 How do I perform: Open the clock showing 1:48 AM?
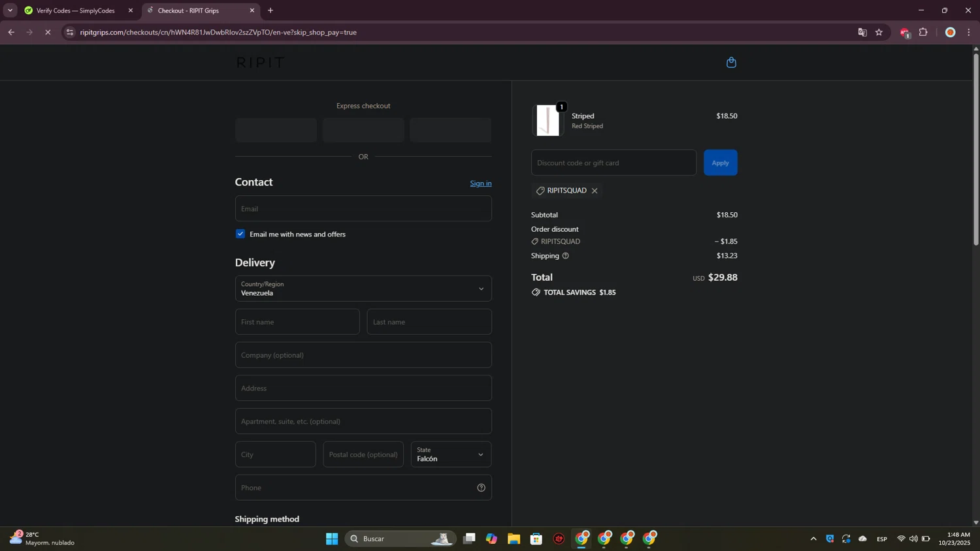point(955,539)
